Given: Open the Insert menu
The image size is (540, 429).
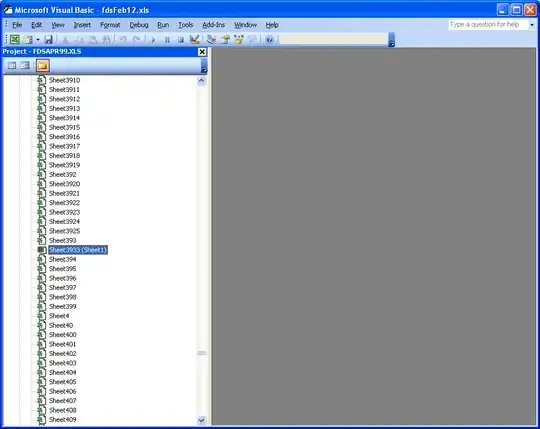Looking at the screenshot, I should (82, 25).
